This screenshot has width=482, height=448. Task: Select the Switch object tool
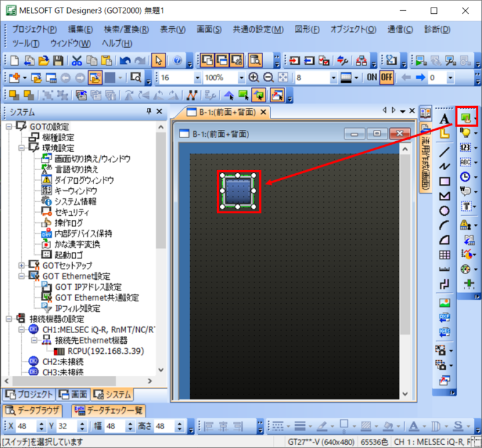click(465, 117)
